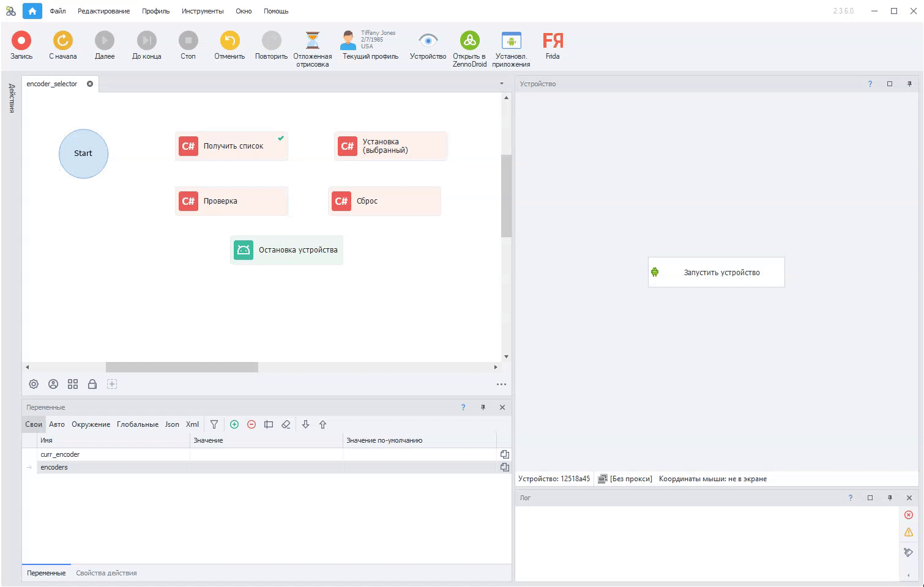This screenshot has width=924, height=587.
Task: Step forward with the Далее icon
Action: click(x=104, y=41)
